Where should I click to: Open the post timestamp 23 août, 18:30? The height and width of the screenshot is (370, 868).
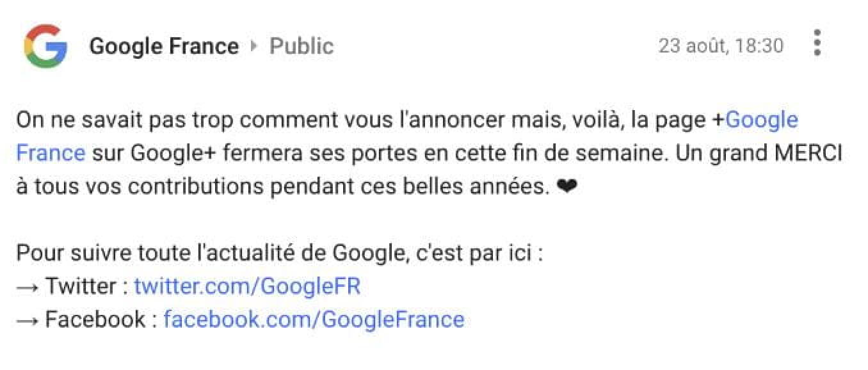click(x=721, y=46)
